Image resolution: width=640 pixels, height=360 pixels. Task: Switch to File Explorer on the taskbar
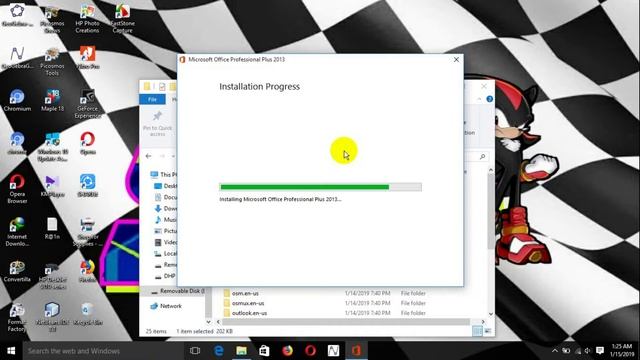(x=241, y=351)
